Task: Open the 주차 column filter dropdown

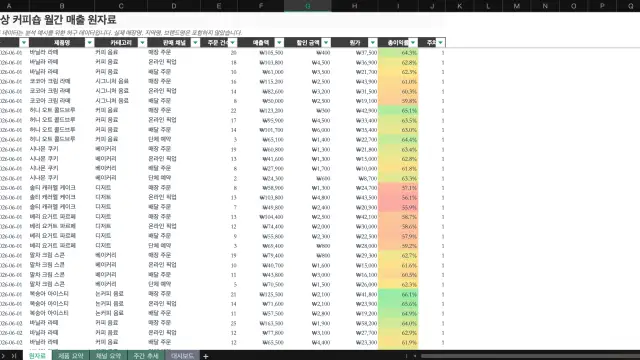Action: (440, 42)
